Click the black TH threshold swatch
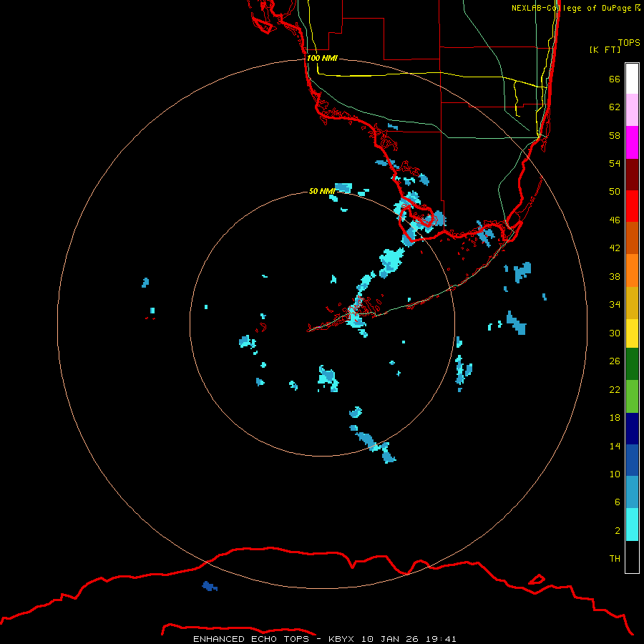Screen dimensions: 644x644 pos(632,557)
